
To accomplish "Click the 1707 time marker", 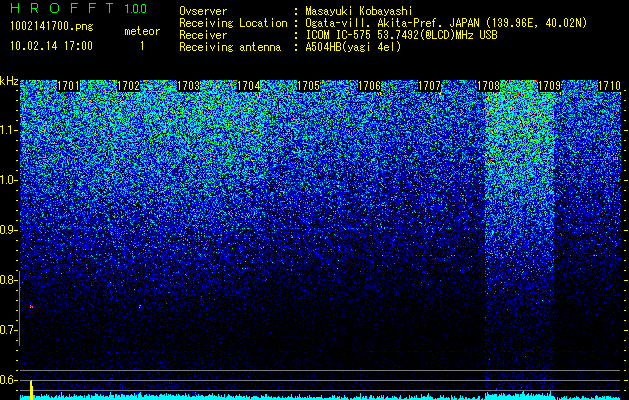I will tap(429, 86).
